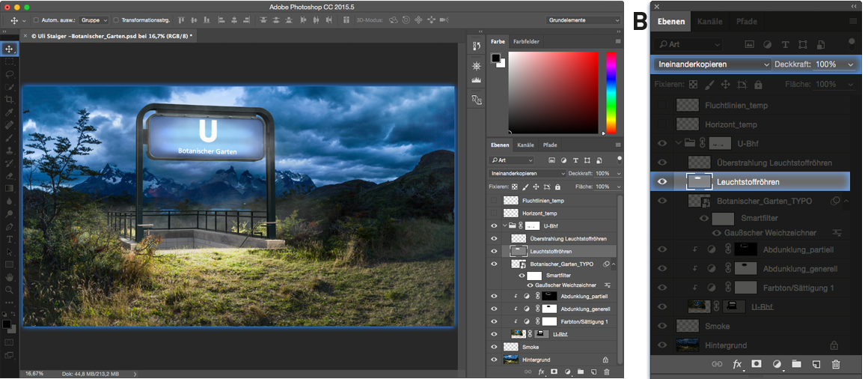The width and height of the screenshot is (868, 379).
Task: Enable the Transformationsstrg. checkbox
Action: 116,20
